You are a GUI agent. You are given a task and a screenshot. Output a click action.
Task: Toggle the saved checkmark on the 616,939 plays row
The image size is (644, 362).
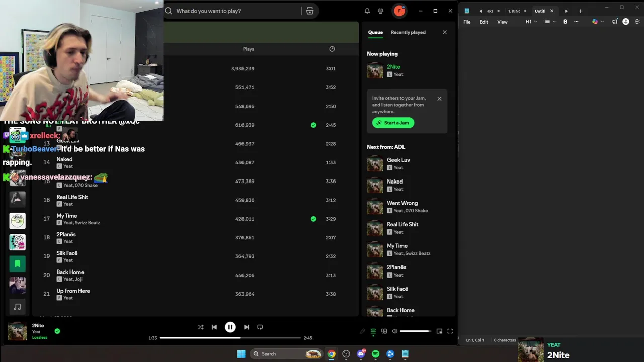point(313,125)
